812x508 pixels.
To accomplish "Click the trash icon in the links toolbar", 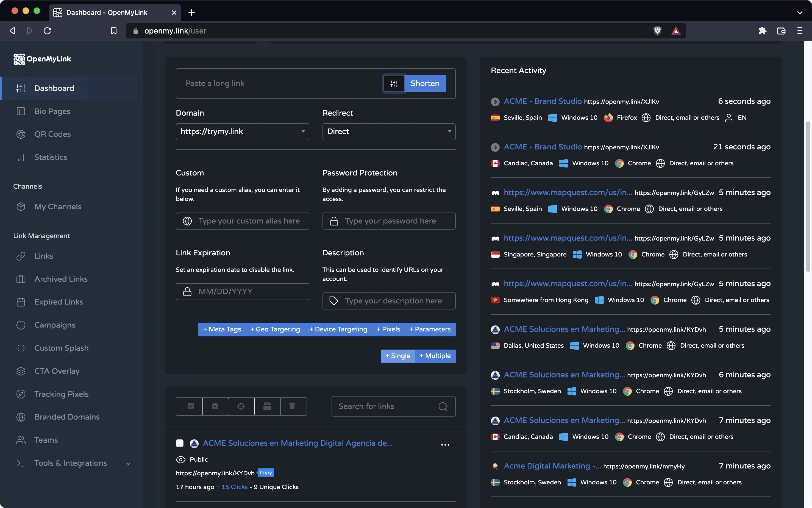I will [292, 406].
